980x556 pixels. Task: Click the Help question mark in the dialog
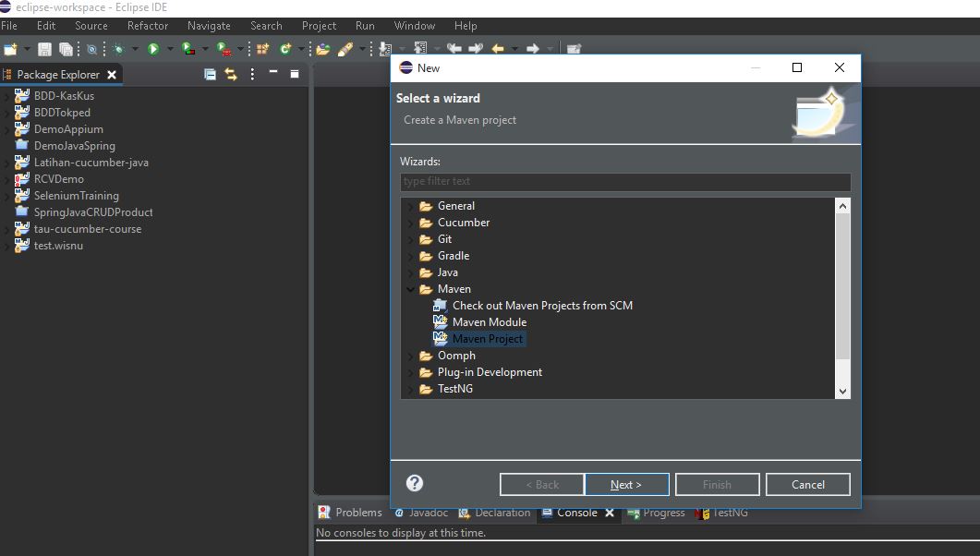(415, 483)
